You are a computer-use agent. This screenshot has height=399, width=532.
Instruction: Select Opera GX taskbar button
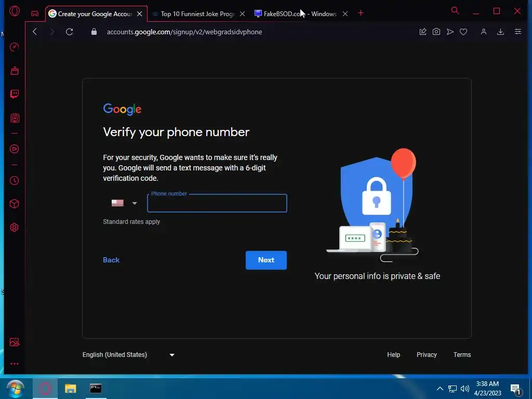45,389
